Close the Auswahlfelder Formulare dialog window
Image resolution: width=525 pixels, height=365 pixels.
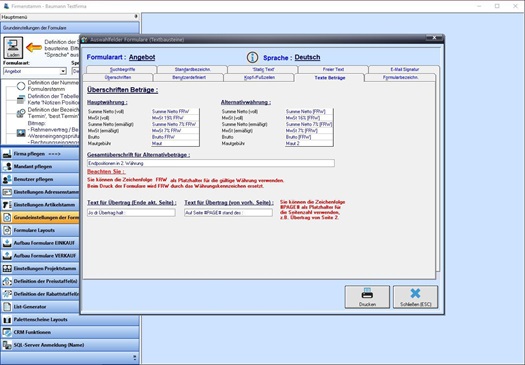[x=434, y=38]
